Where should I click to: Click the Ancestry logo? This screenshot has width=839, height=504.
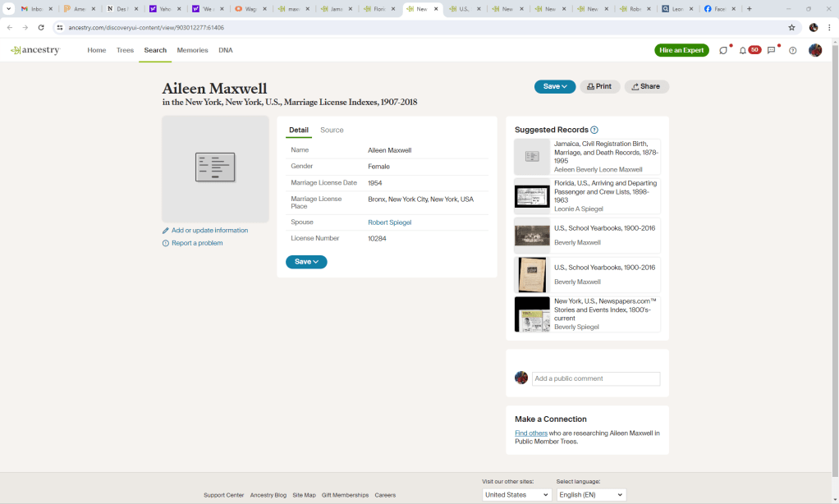[x=35, y=50]
